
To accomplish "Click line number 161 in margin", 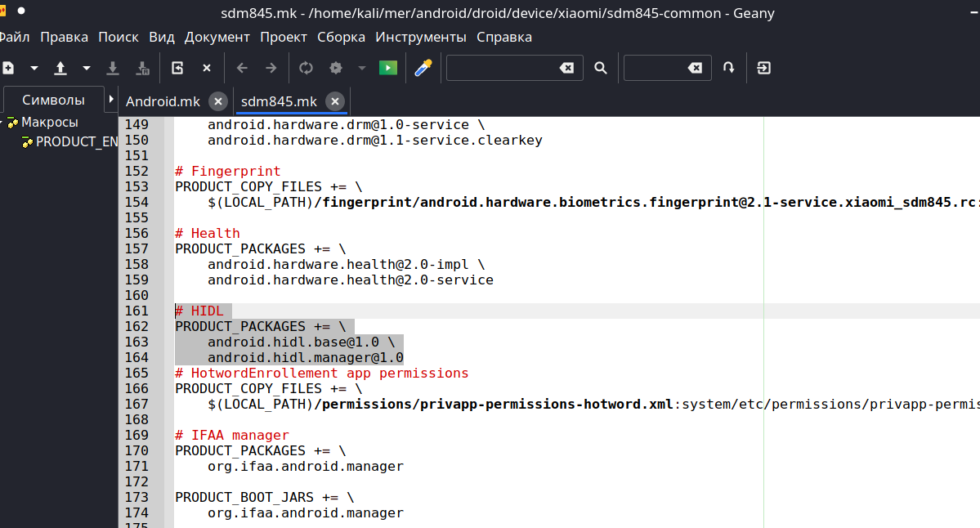I will (136, 311).
